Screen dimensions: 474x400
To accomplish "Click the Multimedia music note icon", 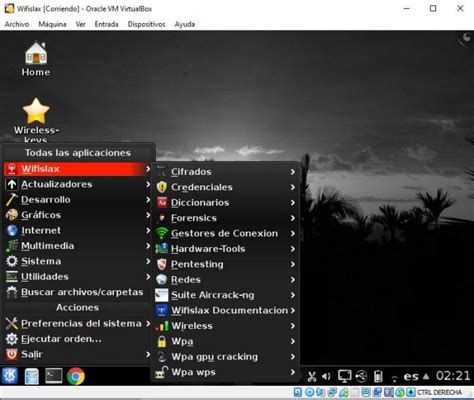I will click(12, 246).
